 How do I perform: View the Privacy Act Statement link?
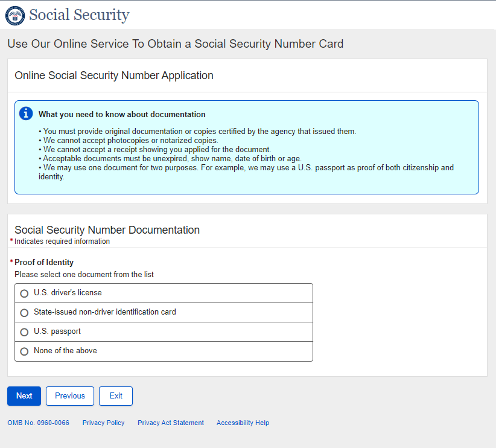click(171, 423)
